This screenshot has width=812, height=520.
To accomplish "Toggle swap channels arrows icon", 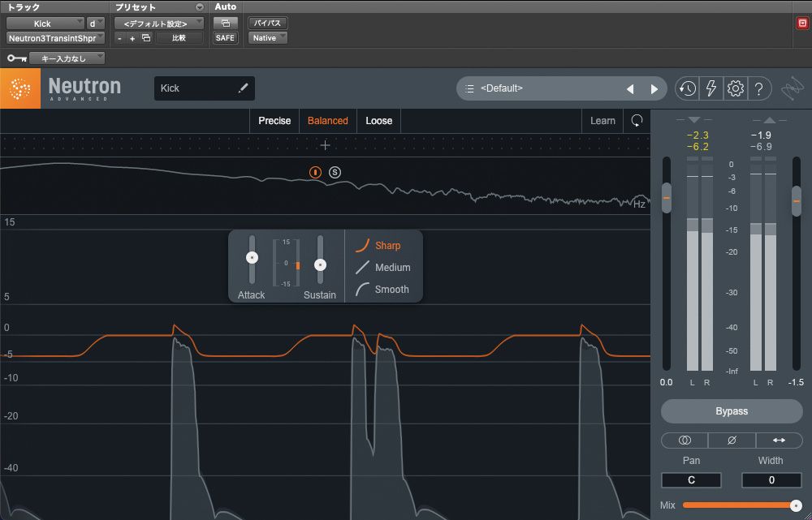I will tap(779, 440).
